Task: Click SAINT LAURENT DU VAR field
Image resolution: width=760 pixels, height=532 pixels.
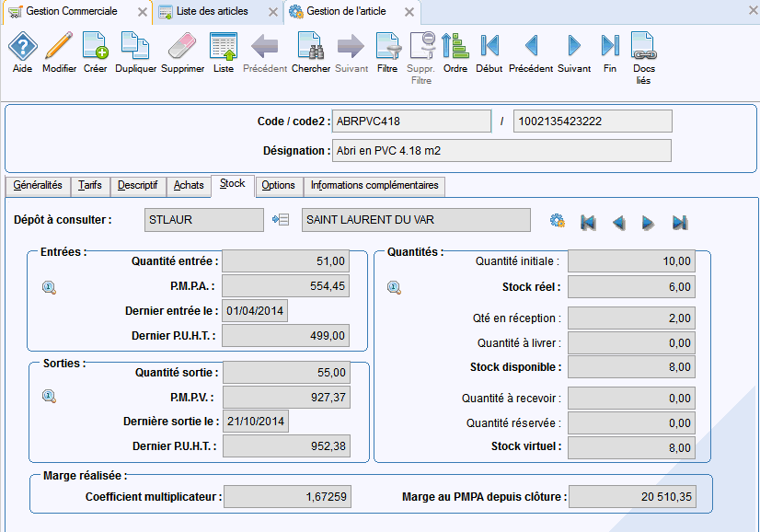Action: click(416, 220)
